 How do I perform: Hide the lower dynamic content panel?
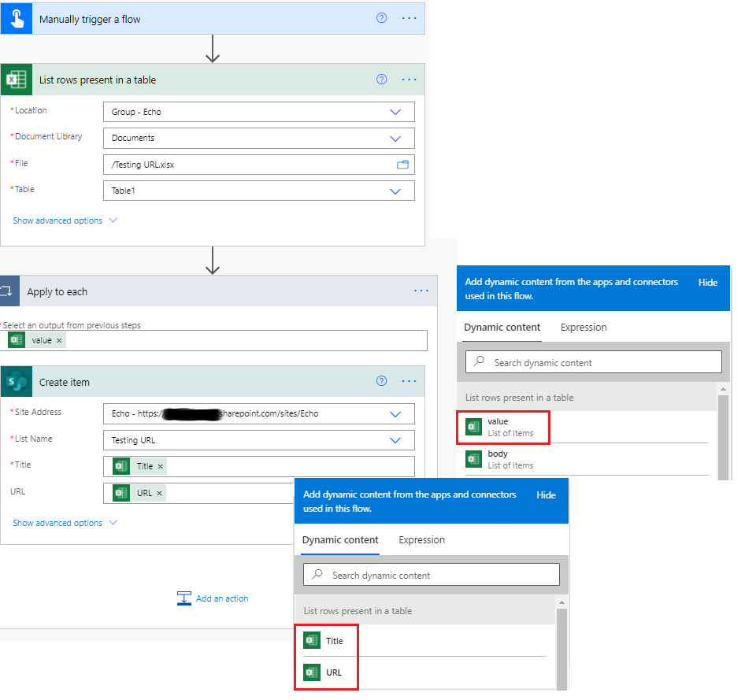[x=546, y=494]
